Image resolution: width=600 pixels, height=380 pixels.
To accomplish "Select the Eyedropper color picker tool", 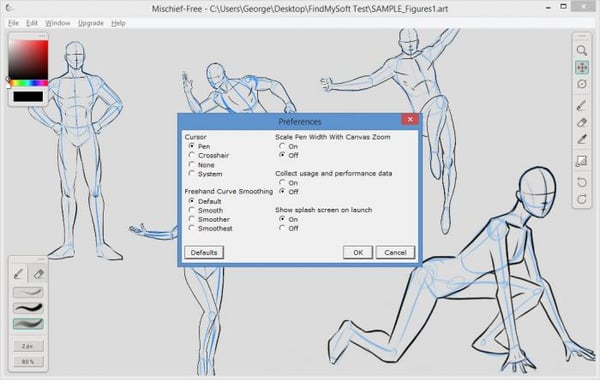I will coord(582,139).
